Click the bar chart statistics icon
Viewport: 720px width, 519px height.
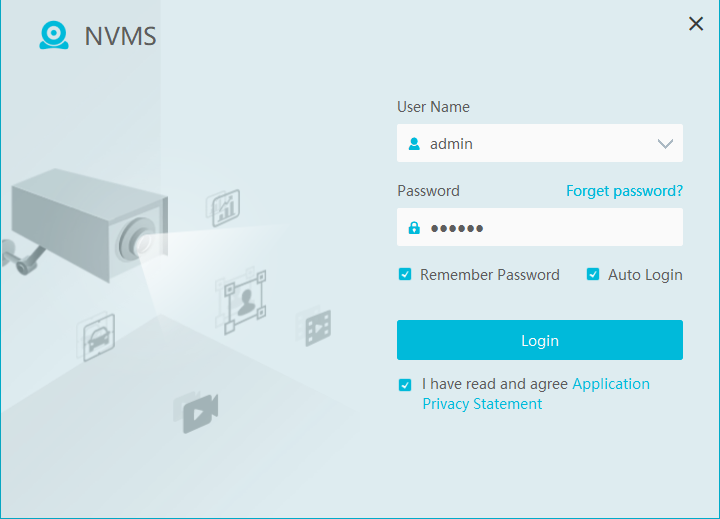[x=225, y=206]
